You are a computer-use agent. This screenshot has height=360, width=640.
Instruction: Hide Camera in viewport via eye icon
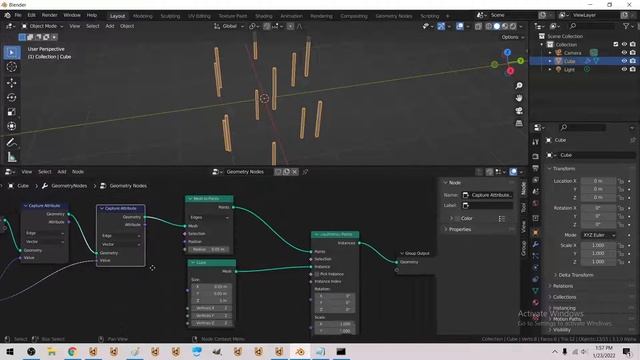coord(624,53)
